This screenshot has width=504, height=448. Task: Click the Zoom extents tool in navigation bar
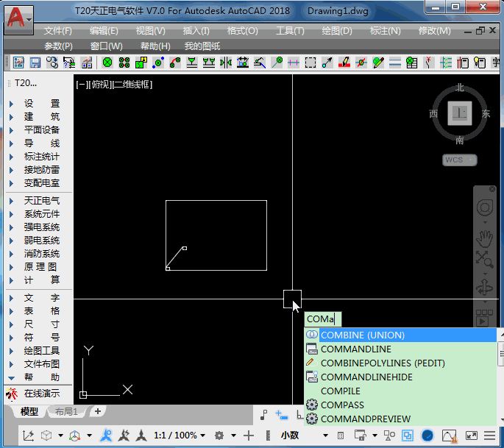click(484, 259)
